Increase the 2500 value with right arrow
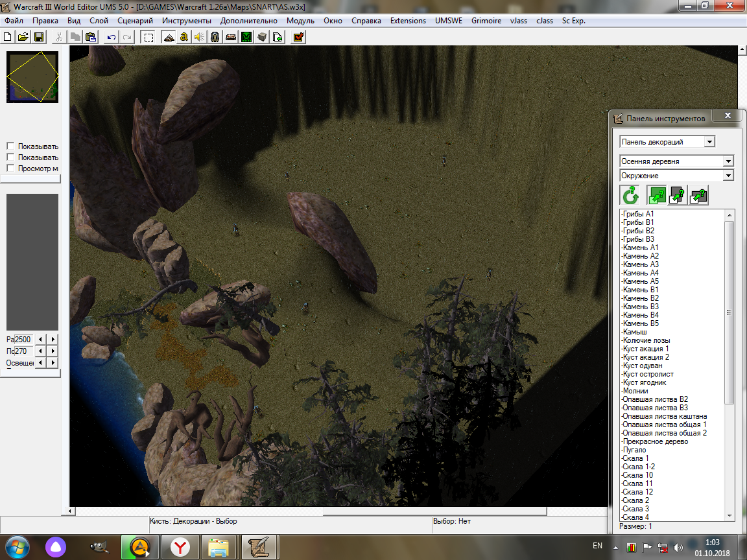 tap(53, 340)
